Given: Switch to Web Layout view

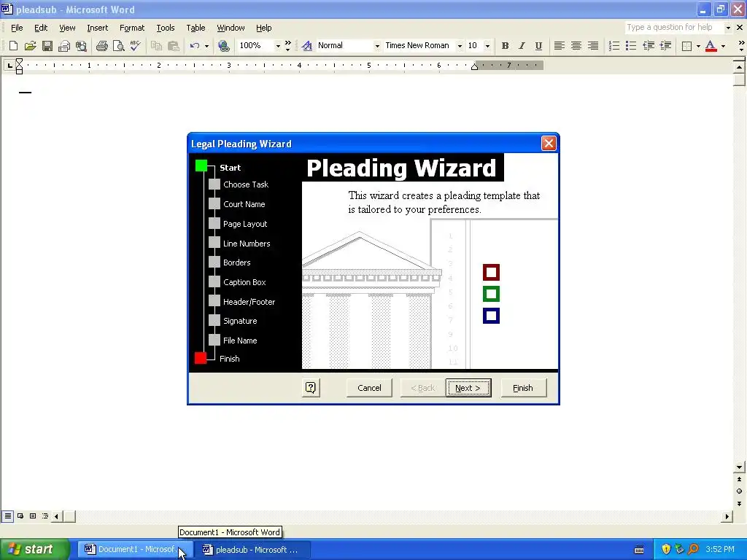Looking at the screenshot, I should pos(20,516).
